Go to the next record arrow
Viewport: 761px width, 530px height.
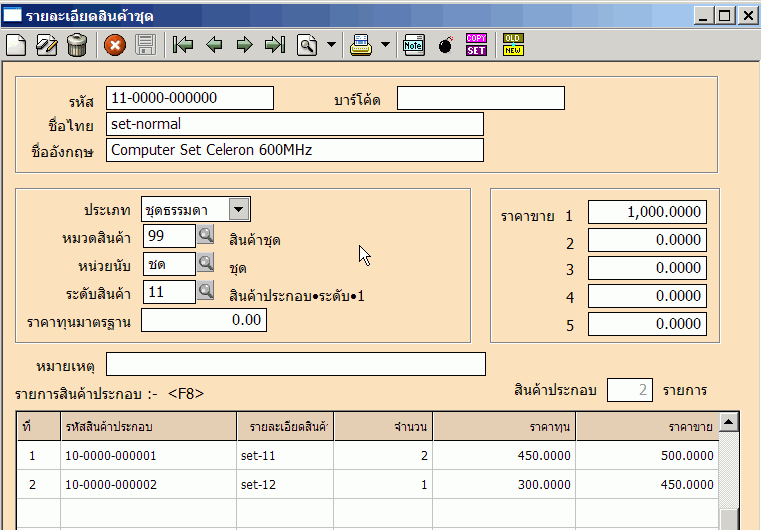coord(243,45)
